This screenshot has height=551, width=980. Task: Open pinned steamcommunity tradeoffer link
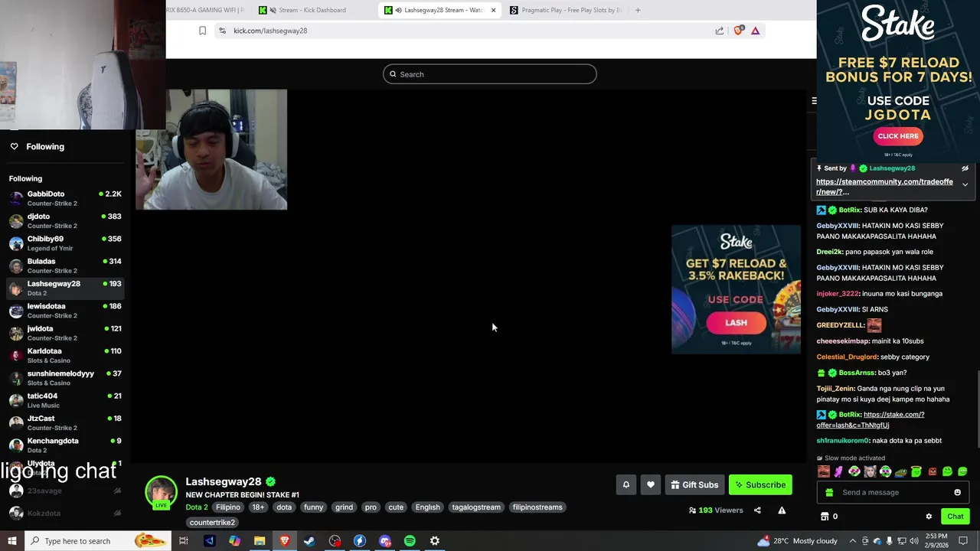coord(884,187)
